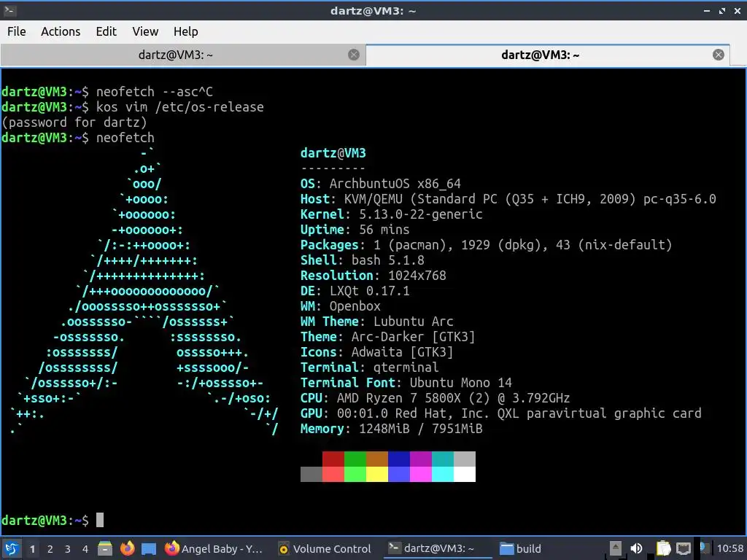Click the 'WM: Openbox' line
The height and width of the screenshot is (560, 747).
(340, 306)
